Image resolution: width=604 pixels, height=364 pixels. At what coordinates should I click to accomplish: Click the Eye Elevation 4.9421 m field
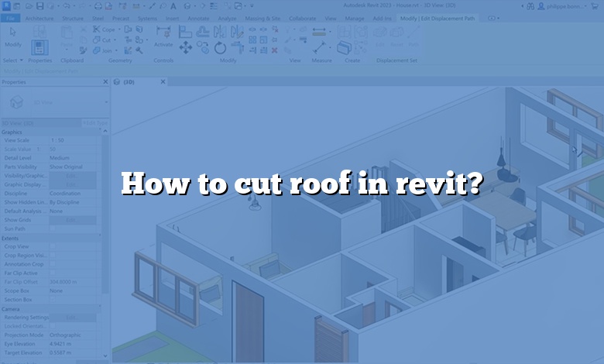click(x=74, y=344)
